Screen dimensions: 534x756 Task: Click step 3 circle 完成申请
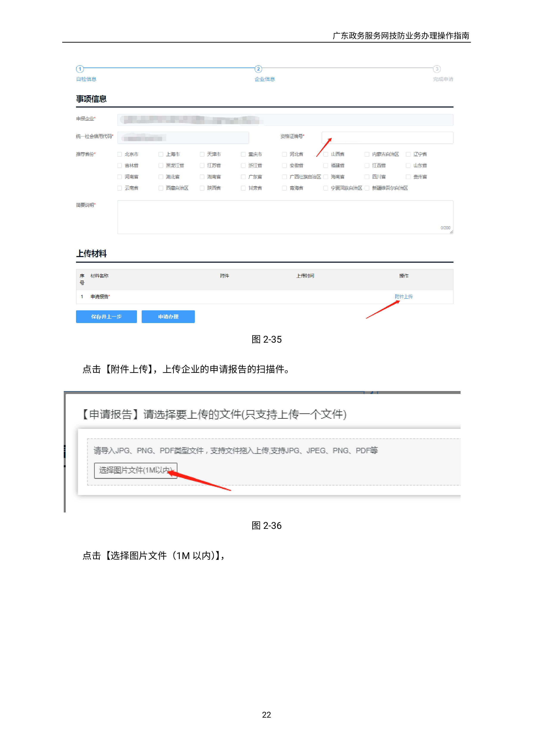(437, 69)
